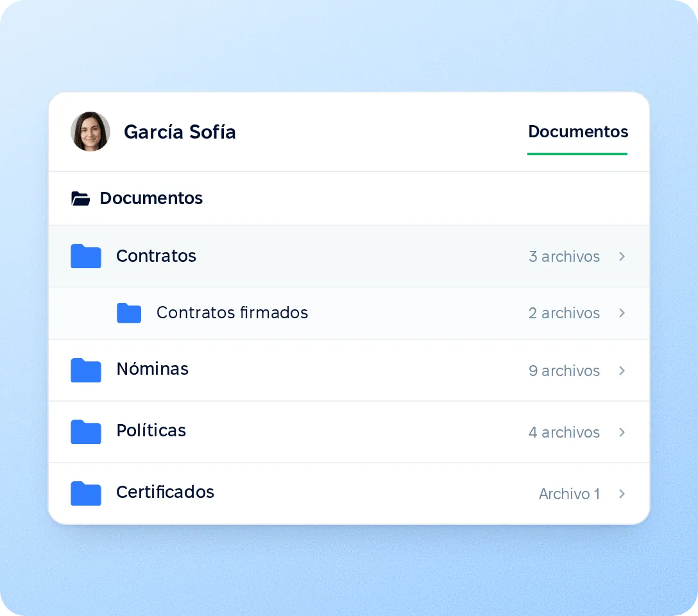698x616 pixels.
Task: Expand the Contratos firmados row chevron
Action: [622, 313]
